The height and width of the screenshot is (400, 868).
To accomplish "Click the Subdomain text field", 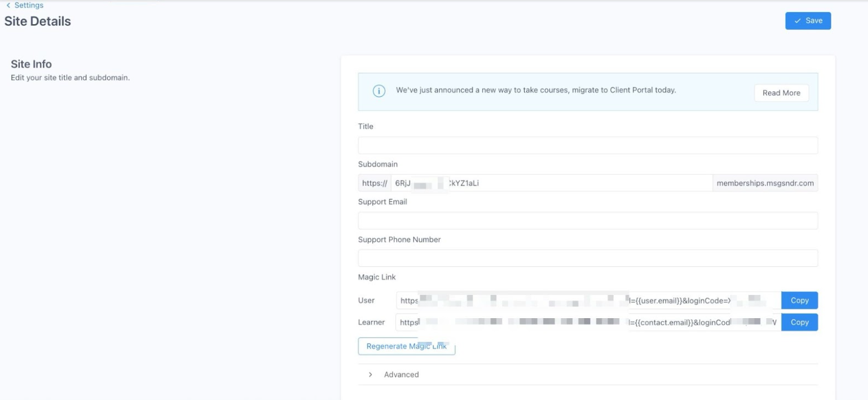I will pyautogui.click(x=551, y=183).
